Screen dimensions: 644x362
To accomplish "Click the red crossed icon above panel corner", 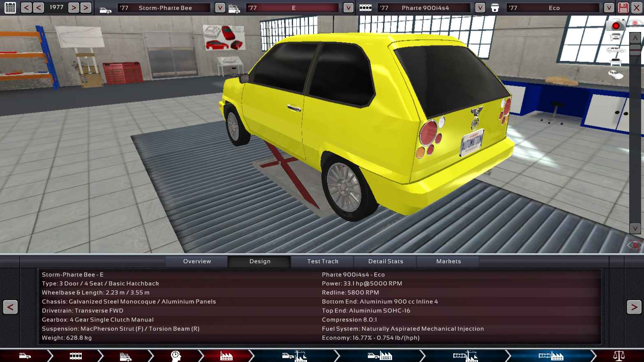I will tap(635, 245).
